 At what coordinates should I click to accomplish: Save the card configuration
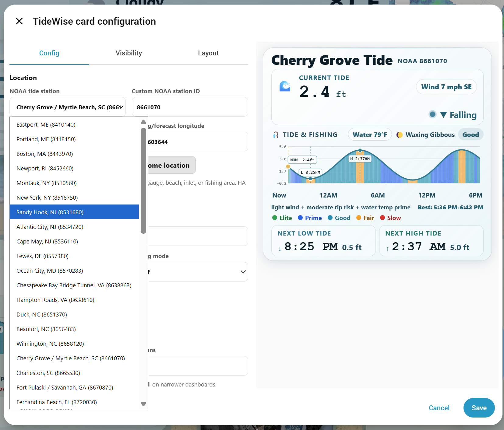pyautogui.click(x=479, y=408)
